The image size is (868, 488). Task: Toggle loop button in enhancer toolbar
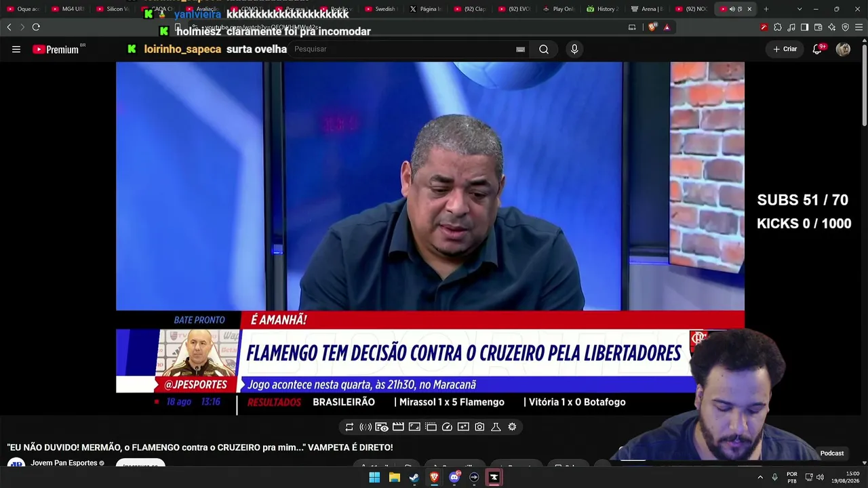(349, 427)
